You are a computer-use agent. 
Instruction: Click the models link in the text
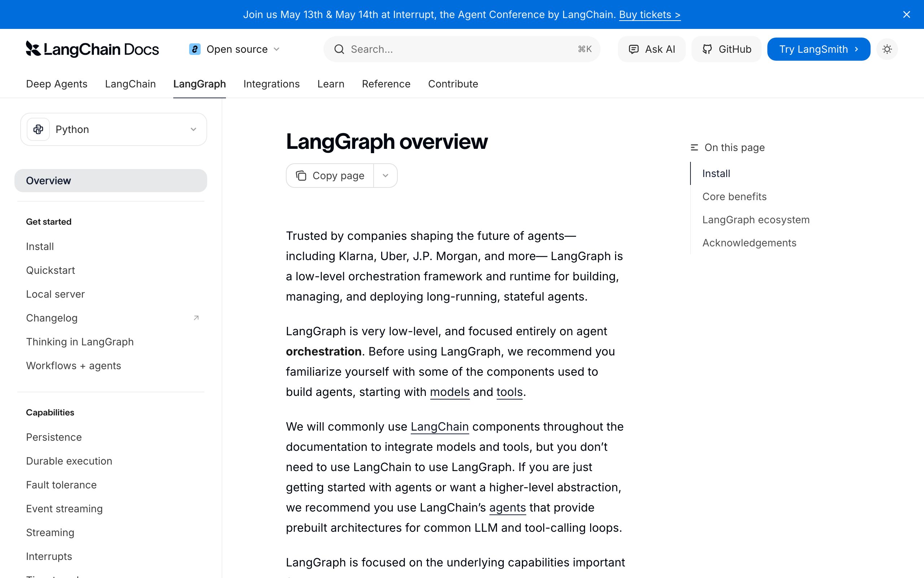[x=449, y=392]
